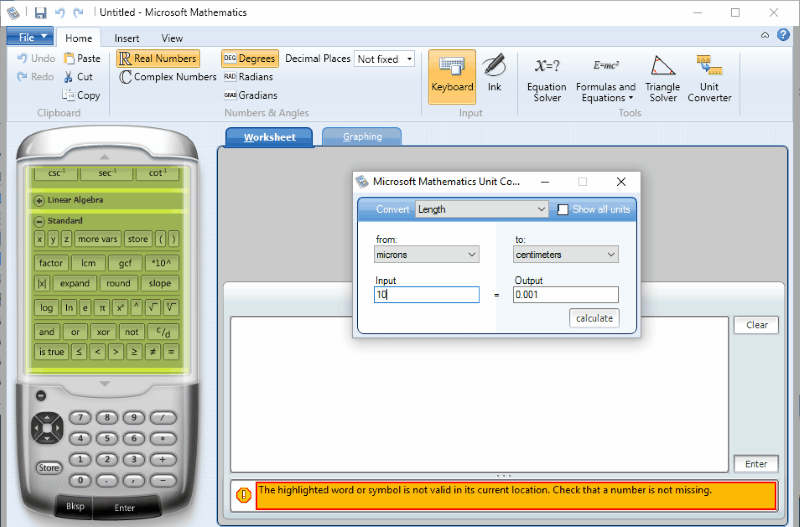Expand Formulas and Equations menu
Screen dimensions: 800x527
click(x=605, y=78)
